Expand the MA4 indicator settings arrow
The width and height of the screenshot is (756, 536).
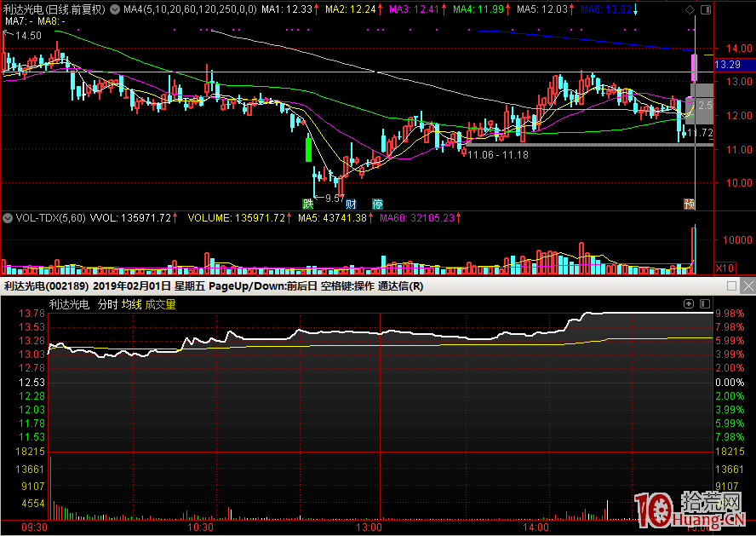point(116,9)
